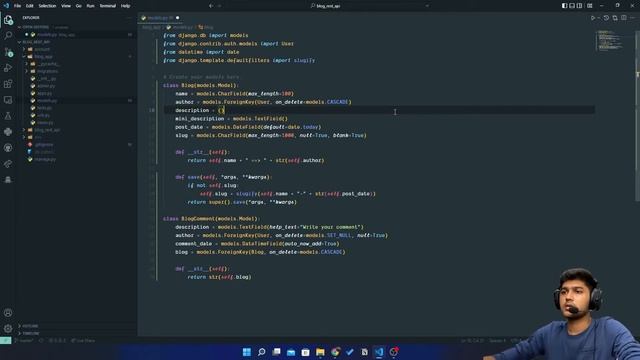The height and width of the screenshot is (360, 640).
Task: Toggle the primary side bar layout
Action: point(564,6)
